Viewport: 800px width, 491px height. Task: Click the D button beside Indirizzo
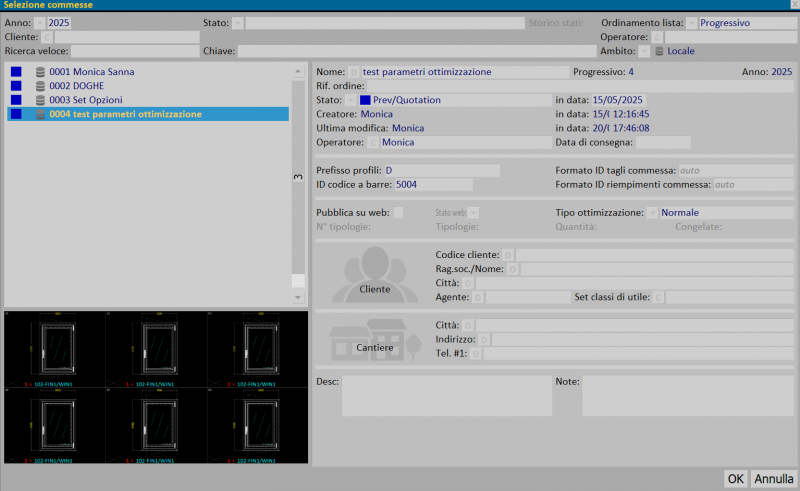[x=484, y=339]
